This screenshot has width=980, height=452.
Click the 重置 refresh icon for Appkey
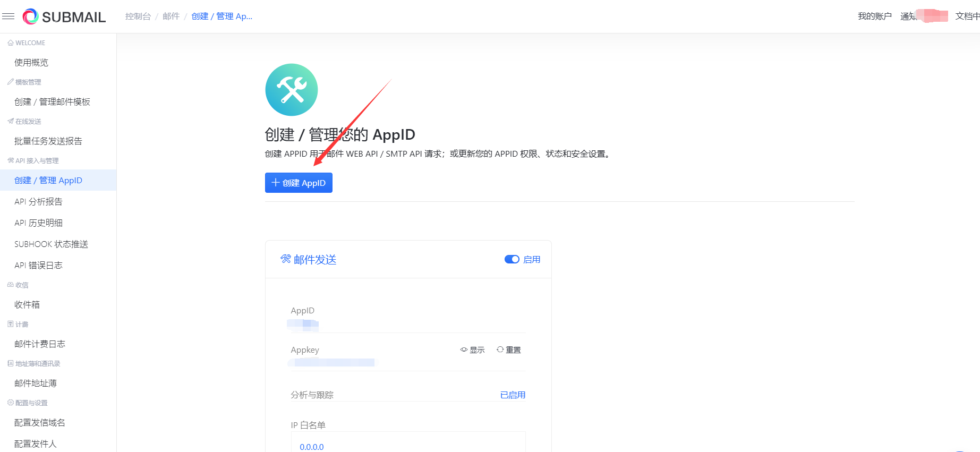click(500, 349)
